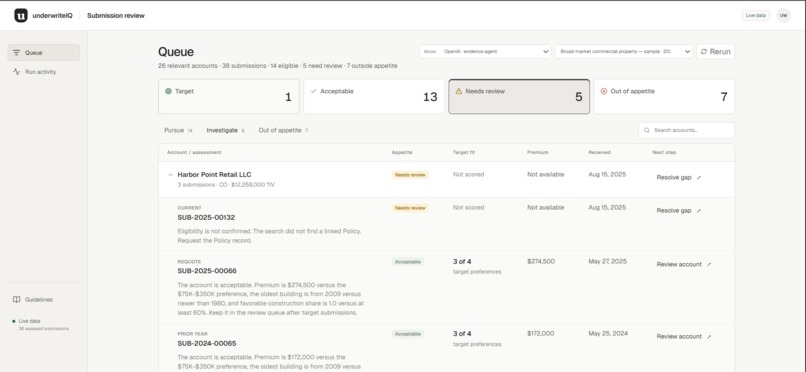Click the Appetite column header
Viewport: 806px width, 372px height.
[x=402, y=153]
